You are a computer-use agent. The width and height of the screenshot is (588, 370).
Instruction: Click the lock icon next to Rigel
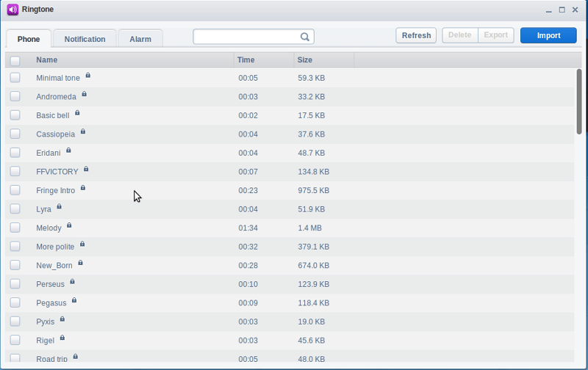62,338
